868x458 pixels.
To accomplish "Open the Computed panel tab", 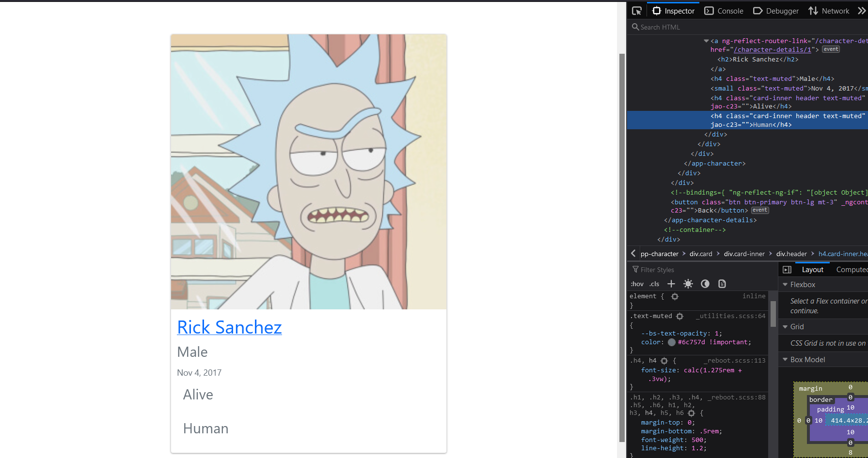I will 851,270.
